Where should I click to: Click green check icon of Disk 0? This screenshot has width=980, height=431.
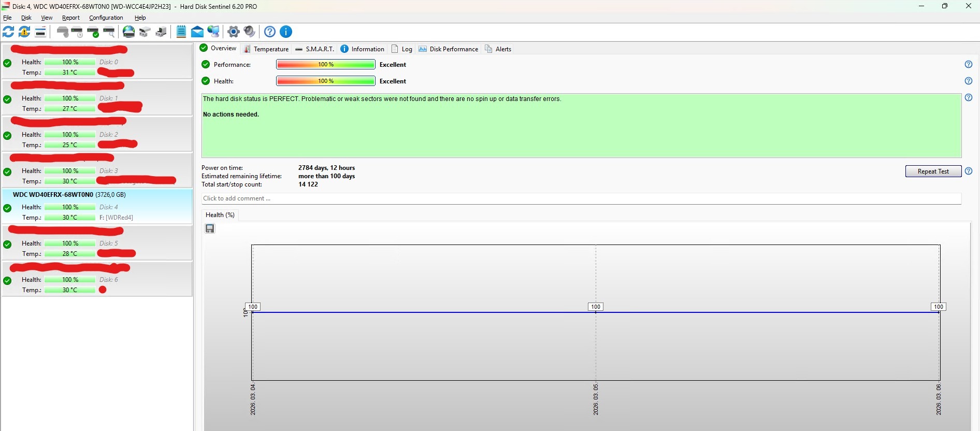coord(7,63)
